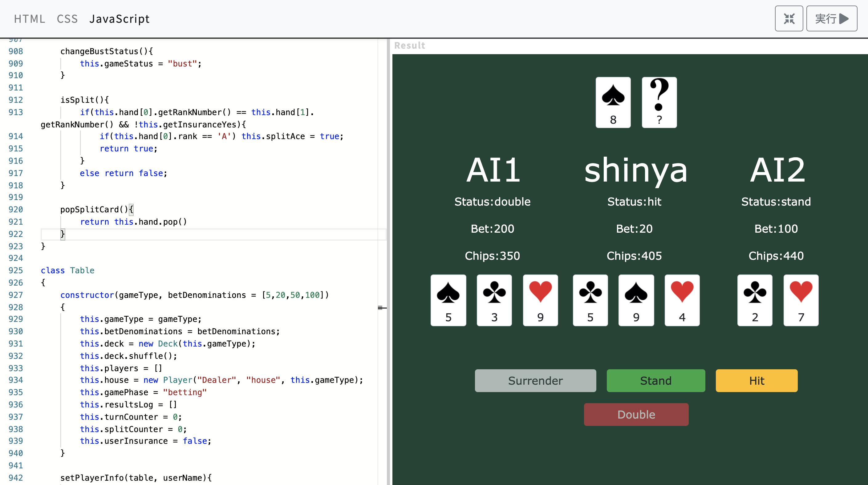
Task: Click the dealer's hidden question mark card
Action: (659, 102)
